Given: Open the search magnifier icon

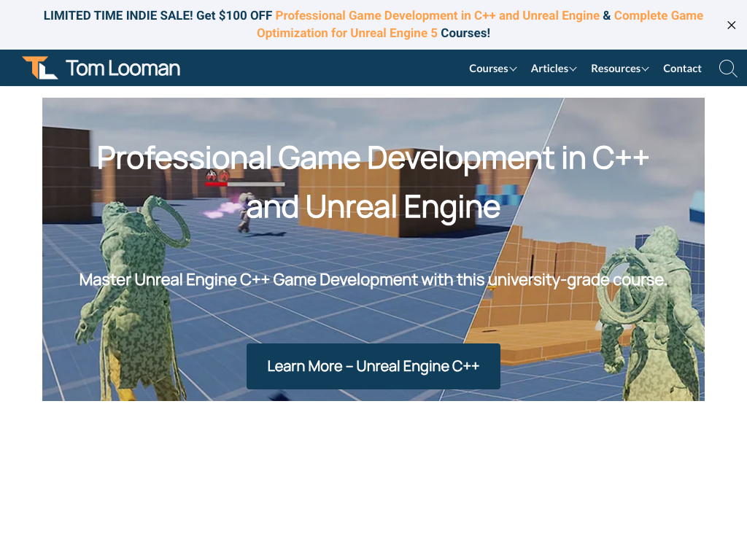Looking at the screenshot, I should (x=727, y=69).
